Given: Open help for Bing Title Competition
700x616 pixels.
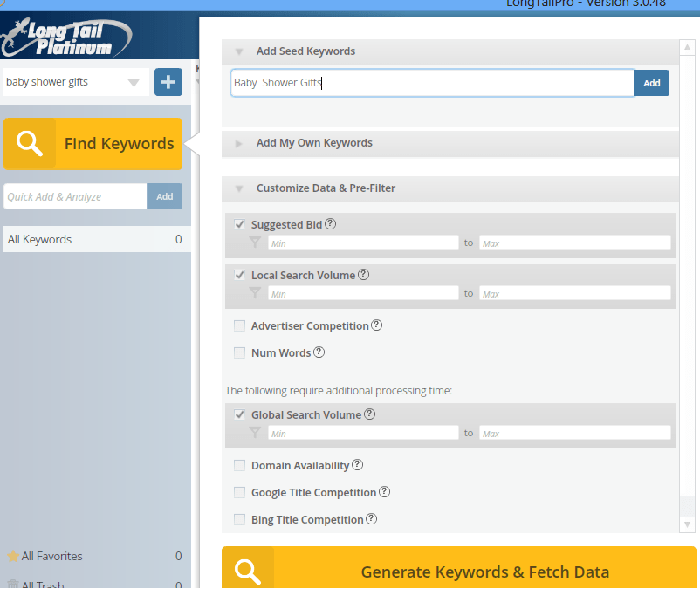Looking at the screenshot, I should [x=372, y=519].
